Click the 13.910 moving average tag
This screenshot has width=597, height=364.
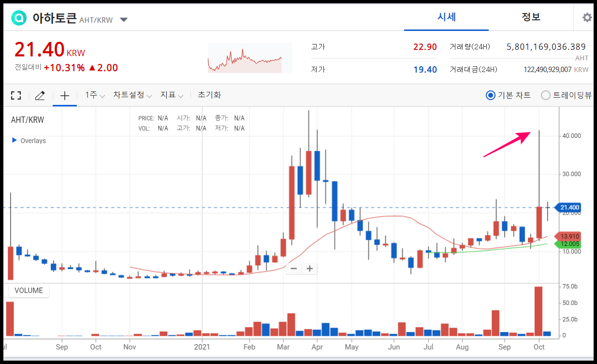569,236
